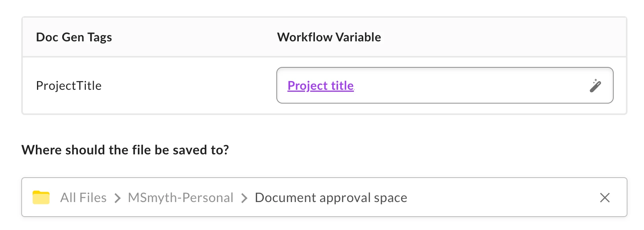Viewport: 644px width, 230px height.
Task: Click chevron after MSmyth-Personal
Action: tap(244, 198)
